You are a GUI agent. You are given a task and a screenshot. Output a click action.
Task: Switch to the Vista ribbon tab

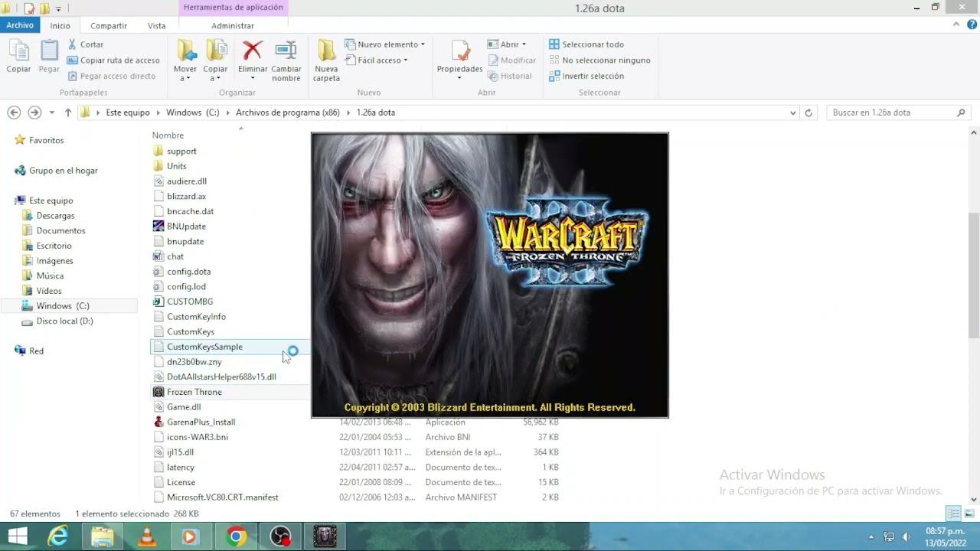point(156,25)
